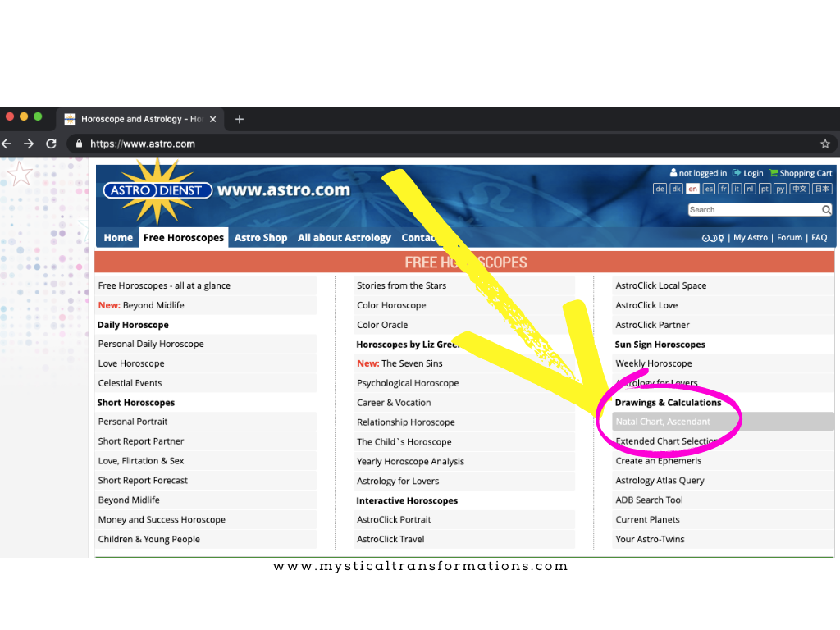Switch language to Portuguese (pt)
This screenshot has width=840, height=630.
pyautogui.click(x=765, y=189)
